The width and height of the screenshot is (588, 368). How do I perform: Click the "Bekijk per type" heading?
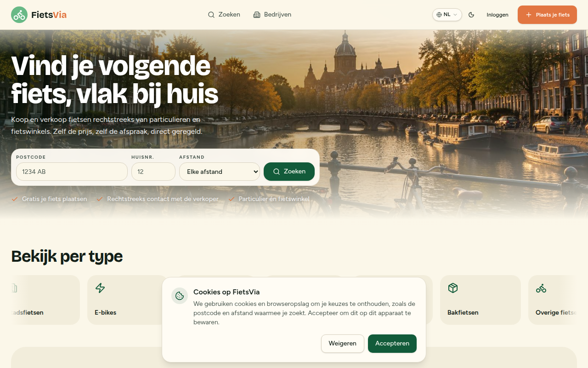[x=67, y=256]
